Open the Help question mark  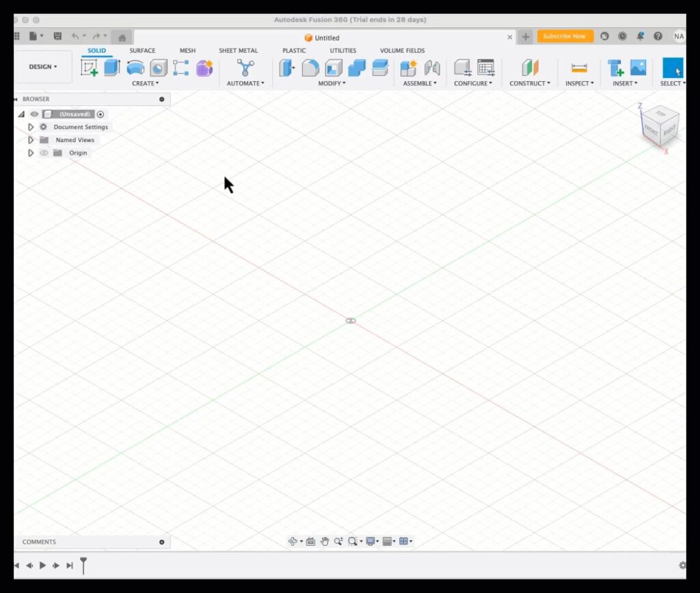tap(658, 36)
